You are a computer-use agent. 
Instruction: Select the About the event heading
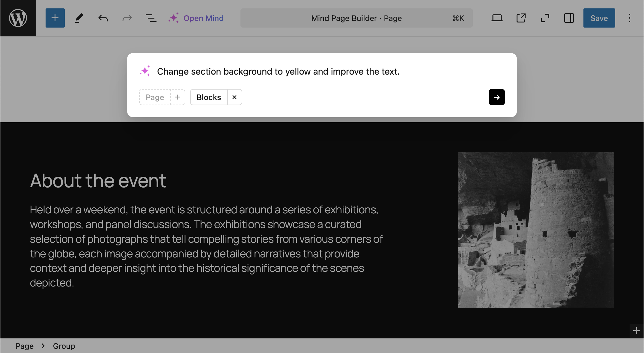tap(98, 181)
